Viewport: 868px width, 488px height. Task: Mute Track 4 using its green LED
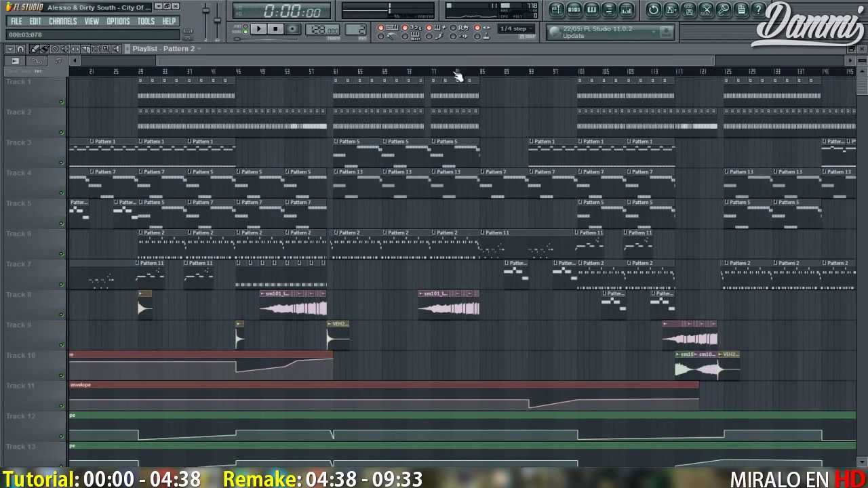click(x=61, y=193)
